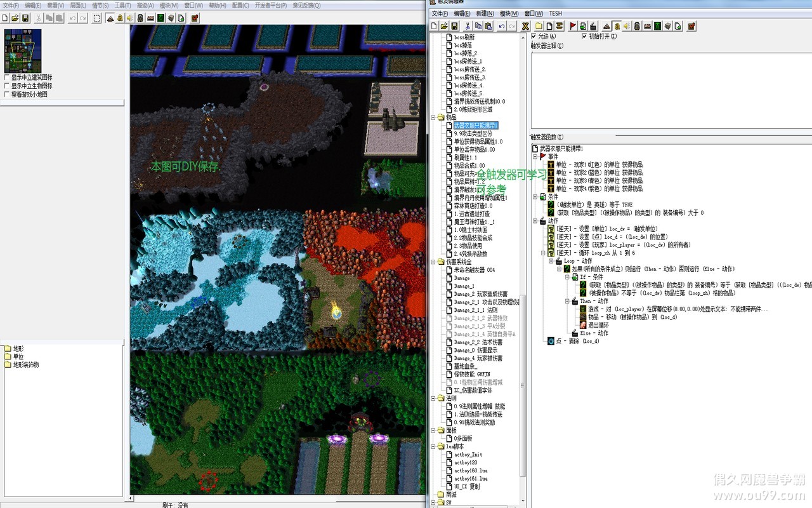This screenshot has width=812, height=508.
Task: Select the 单位 folder in left palette
Action: coord(18,357)
